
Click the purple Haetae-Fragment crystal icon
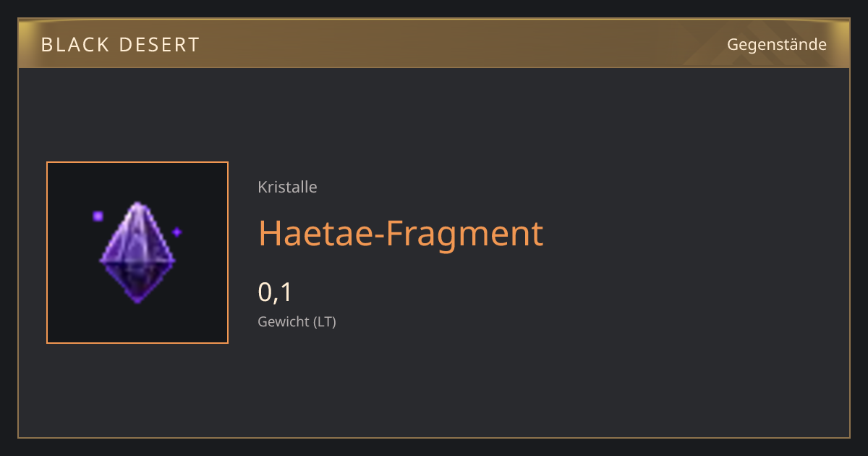pyautogui.click(x=137, y=253)
